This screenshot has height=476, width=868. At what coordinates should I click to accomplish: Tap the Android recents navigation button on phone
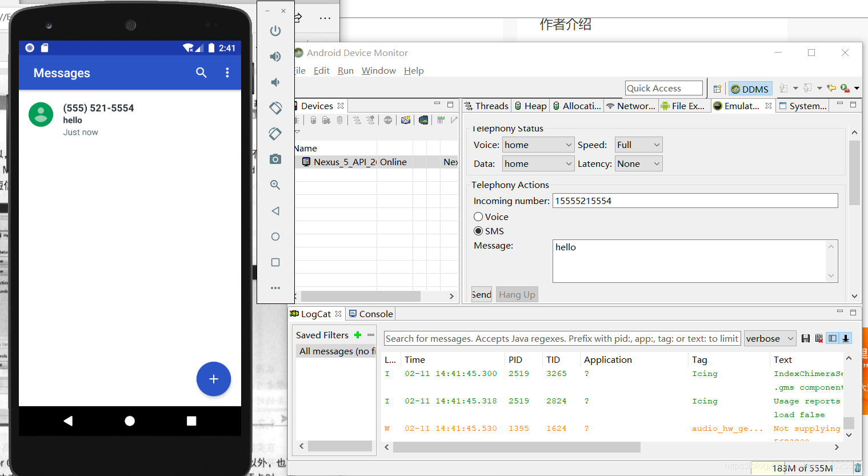191,421
